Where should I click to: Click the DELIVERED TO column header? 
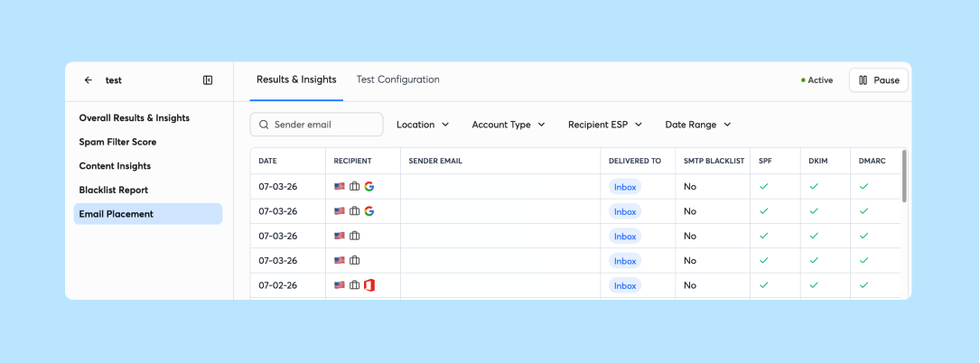635,162
